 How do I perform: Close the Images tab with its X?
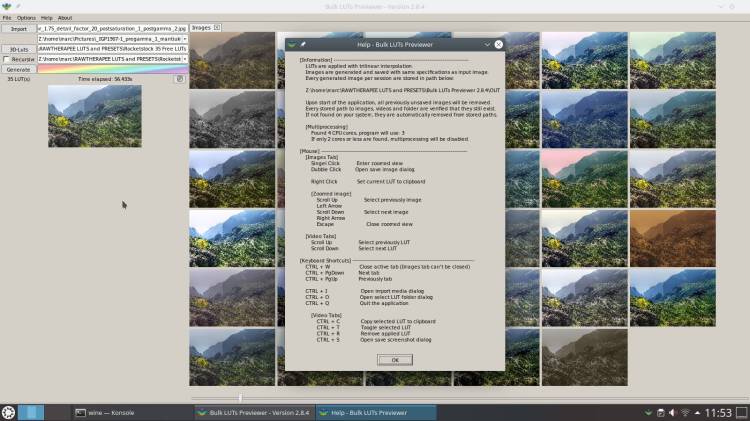point(217,28)
